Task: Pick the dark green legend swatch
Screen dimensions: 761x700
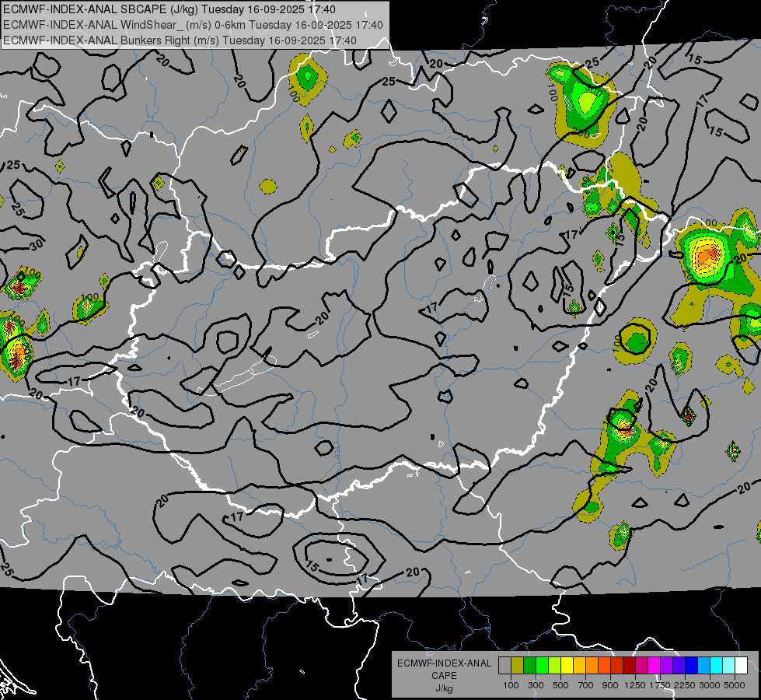Action: point(529,666)
